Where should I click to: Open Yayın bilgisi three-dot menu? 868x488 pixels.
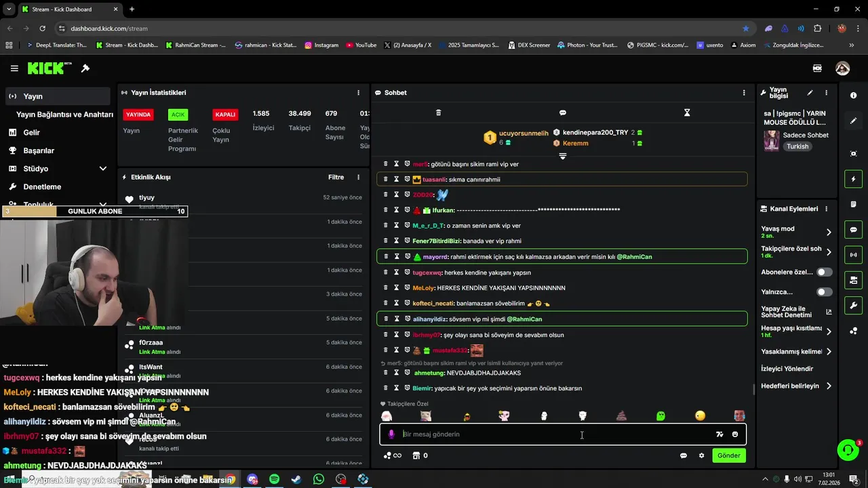coord(826,93)
